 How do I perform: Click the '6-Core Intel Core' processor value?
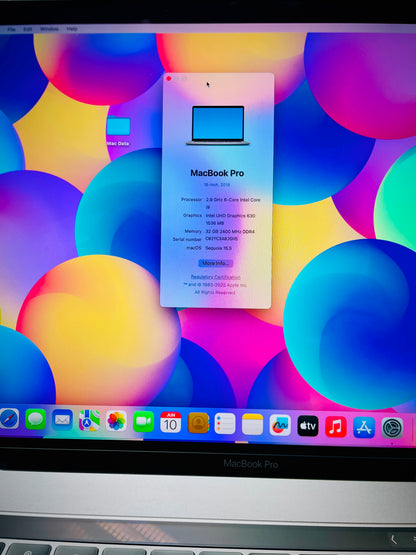pyautogui.click(x=233, y=203)
